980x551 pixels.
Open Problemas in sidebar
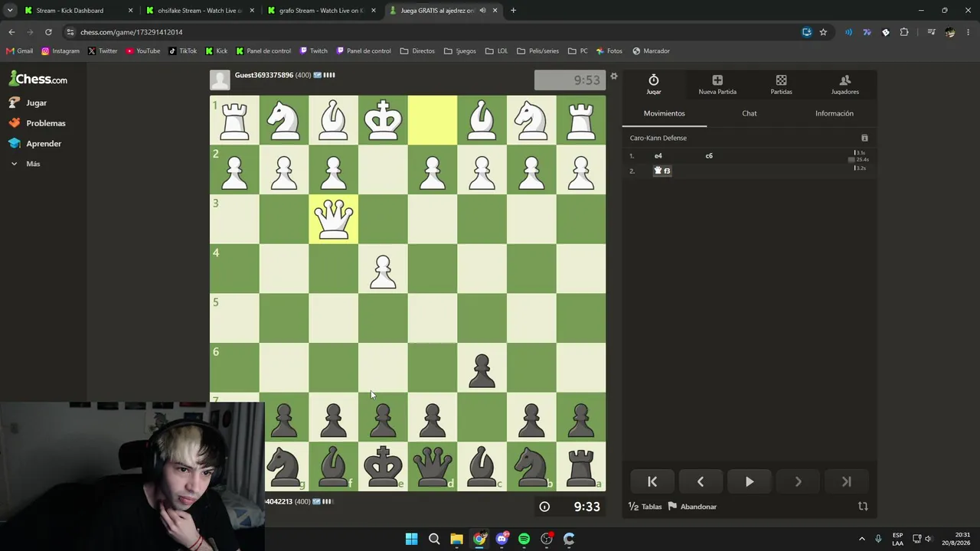coord(45,123)
